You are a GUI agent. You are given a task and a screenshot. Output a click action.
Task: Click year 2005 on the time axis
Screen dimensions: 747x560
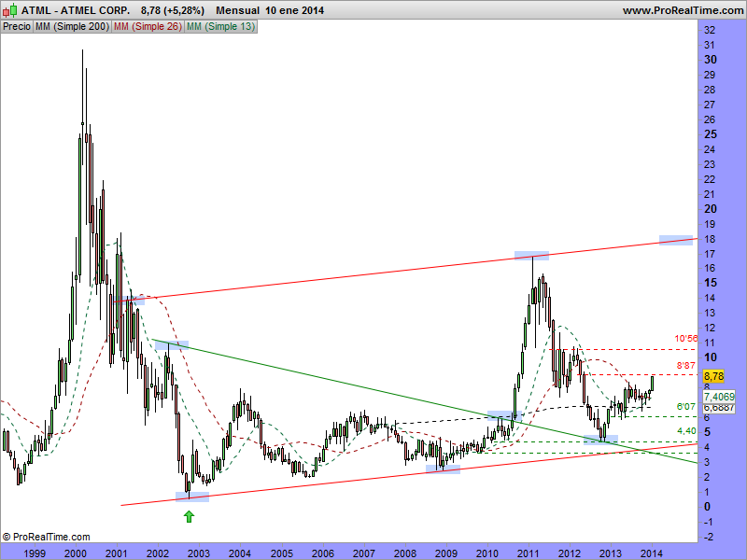click(x=282, y=553)
